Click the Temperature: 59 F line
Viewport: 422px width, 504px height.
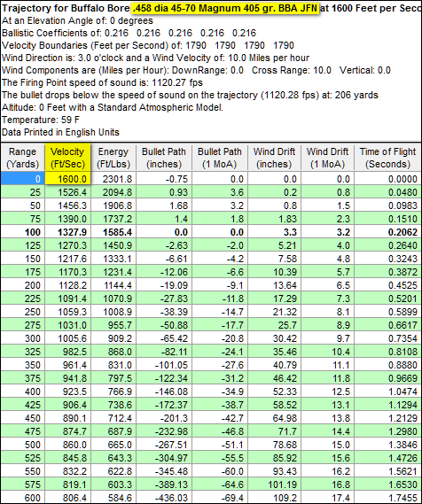(x=41, y=120)
